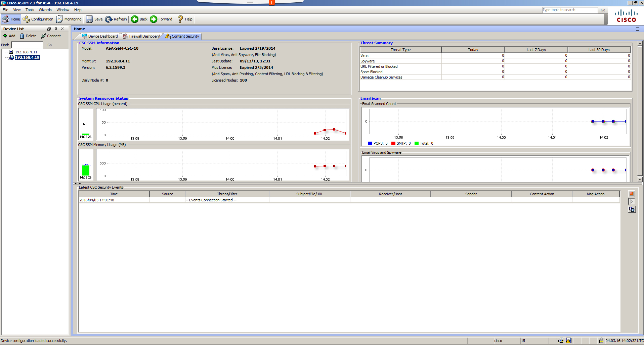Image resolution: width=644 pixels, height=346 pixels.
Task: Click the Msg Action column header
Action: (x=596, y=194)
